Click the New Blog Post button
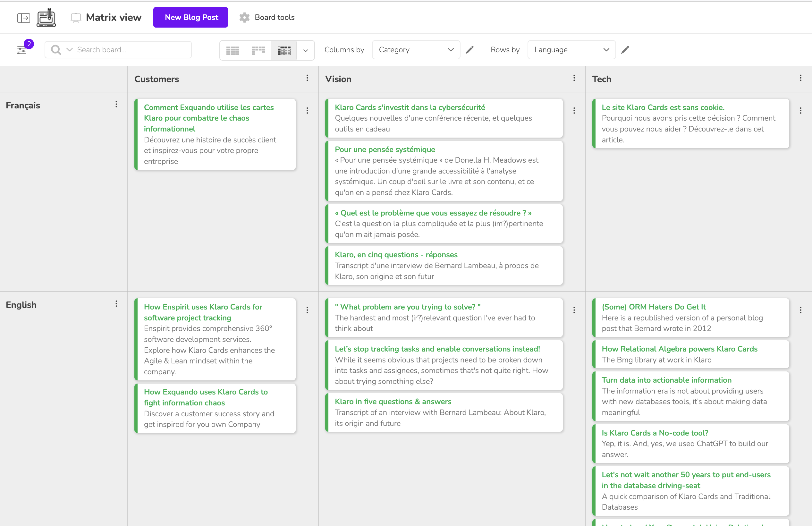Image resolution: width=812 pixels, height=526 pixels. tap(190, 17)
